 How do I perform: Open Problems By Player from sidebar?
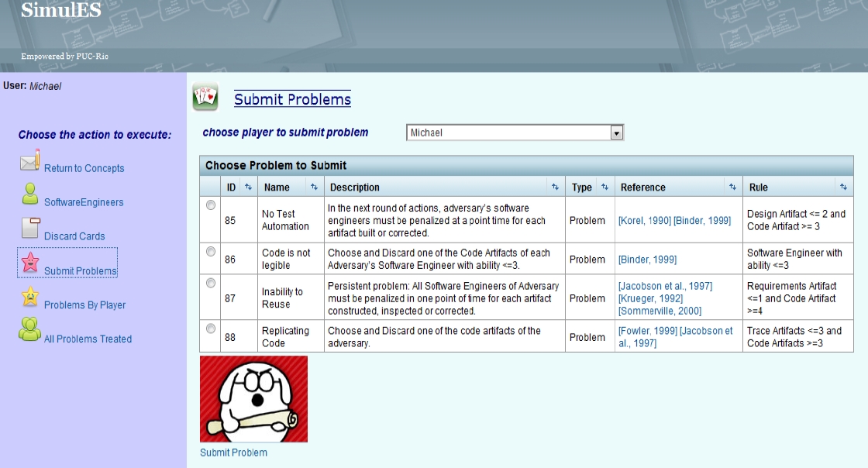[x=84, y=305]
